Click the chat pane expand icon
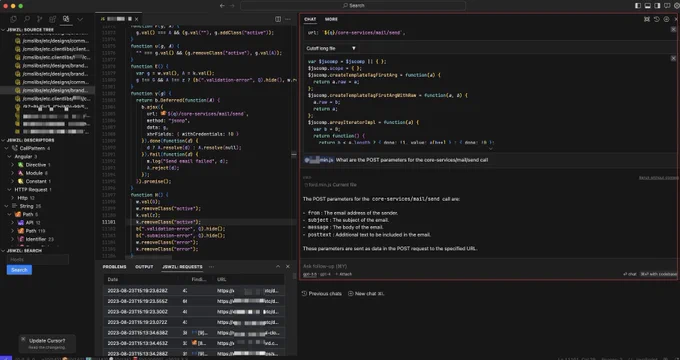 point(647,19)
